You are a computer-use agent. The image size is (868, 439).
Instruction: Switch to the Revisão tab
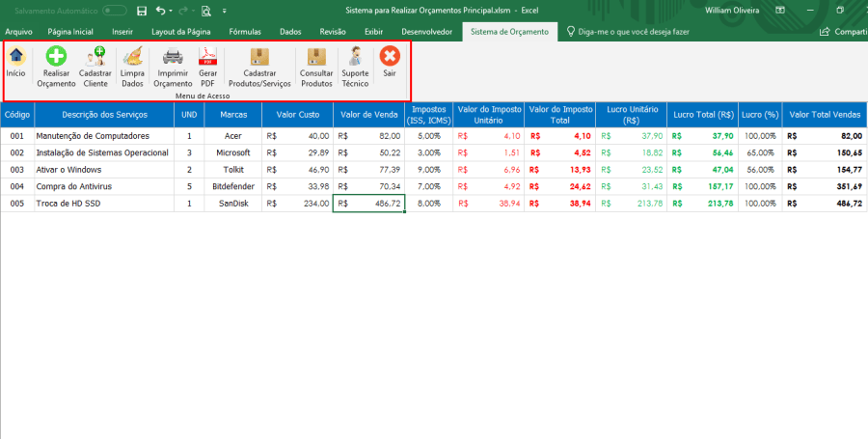coord(333,32)
